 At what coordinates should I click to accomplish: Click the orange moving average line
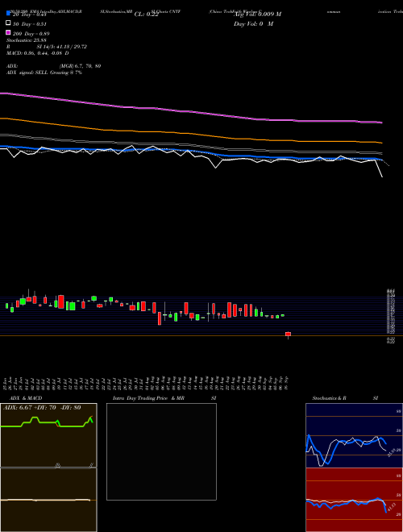click(190, 132)
